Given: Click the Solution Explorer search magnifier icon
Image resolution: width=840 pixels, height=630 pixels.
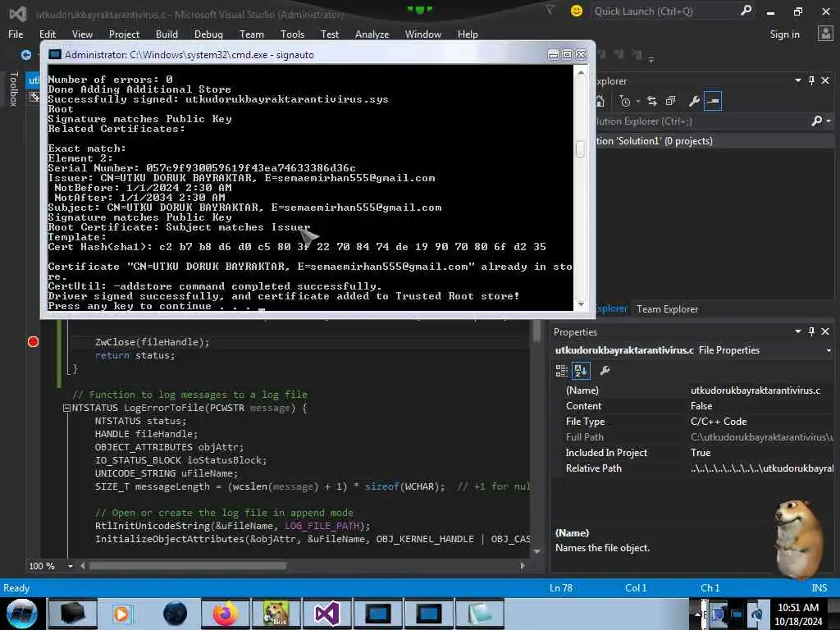Looking at the screenshot, I should pos(816,121).
